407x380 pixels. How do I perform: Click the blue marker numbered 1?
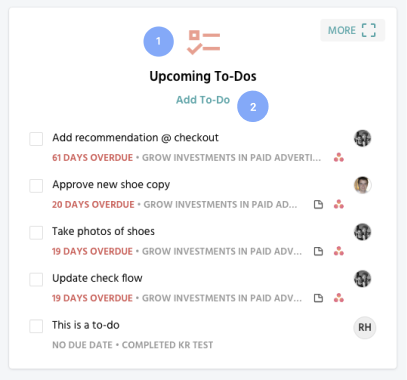[158, 42]
